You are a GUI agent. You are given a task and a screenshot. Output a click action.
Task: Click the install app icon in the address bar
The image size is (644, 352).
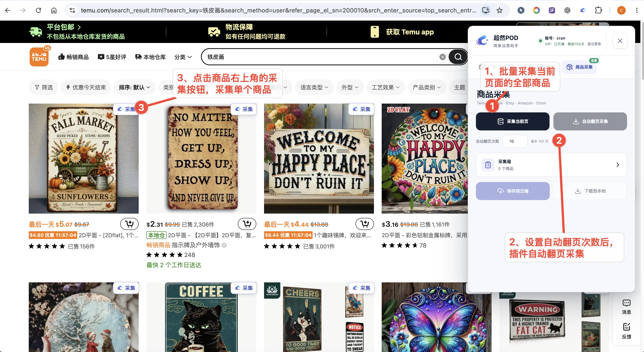pos(486,10)
